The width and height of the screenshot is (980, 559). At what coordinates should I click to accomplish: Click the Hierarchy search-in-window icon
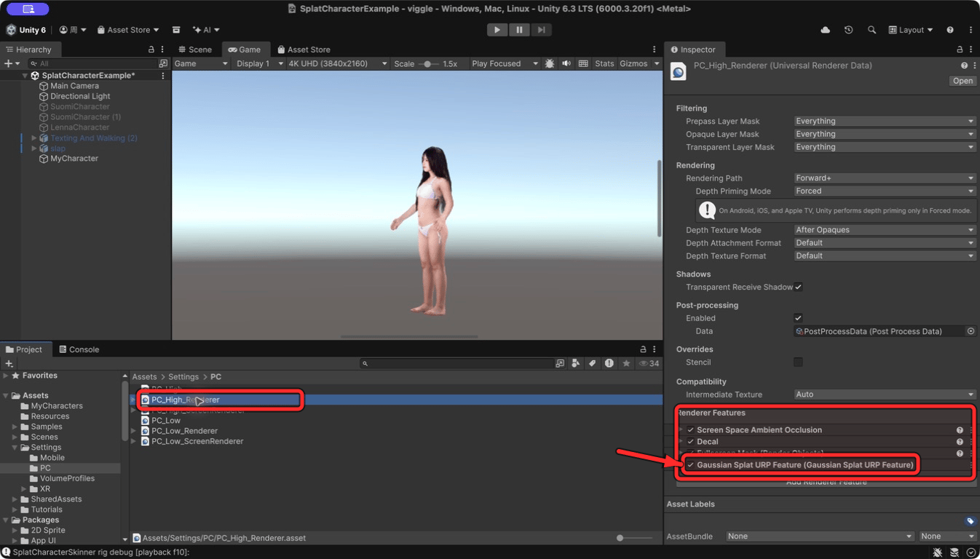click(x=163, y=64)
